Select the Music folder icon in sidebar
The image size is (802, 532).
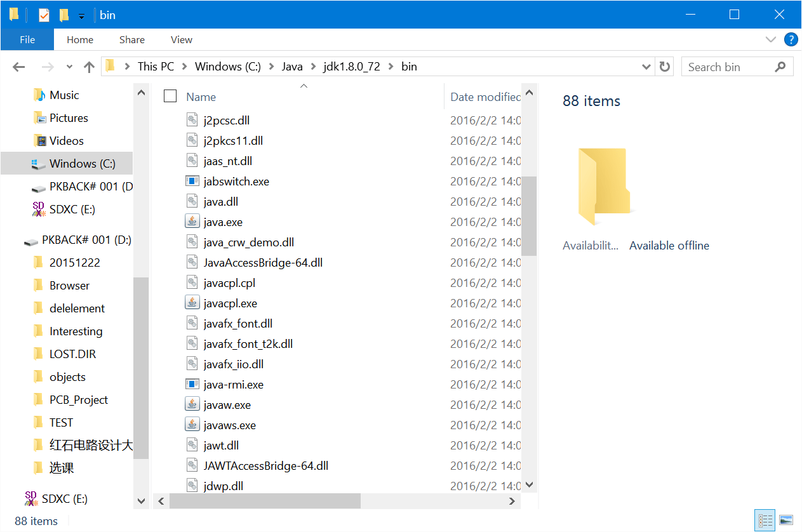39,95
